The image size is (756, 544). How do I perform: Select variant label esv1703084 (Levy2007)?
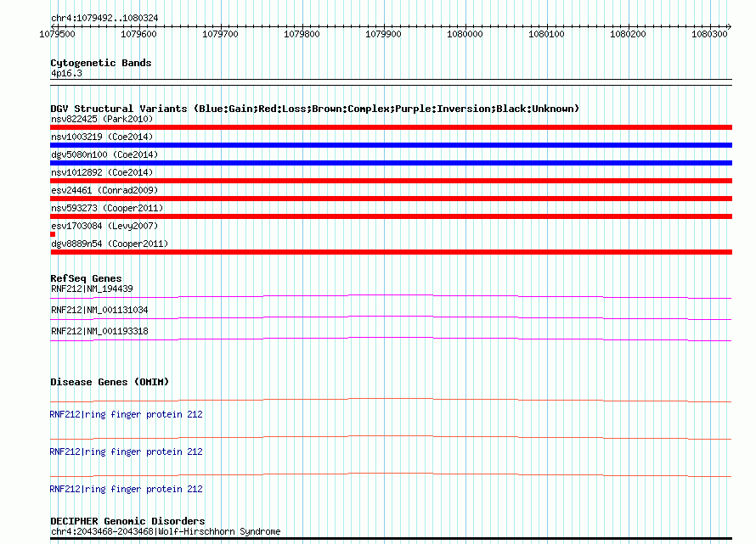pos(104,226)
